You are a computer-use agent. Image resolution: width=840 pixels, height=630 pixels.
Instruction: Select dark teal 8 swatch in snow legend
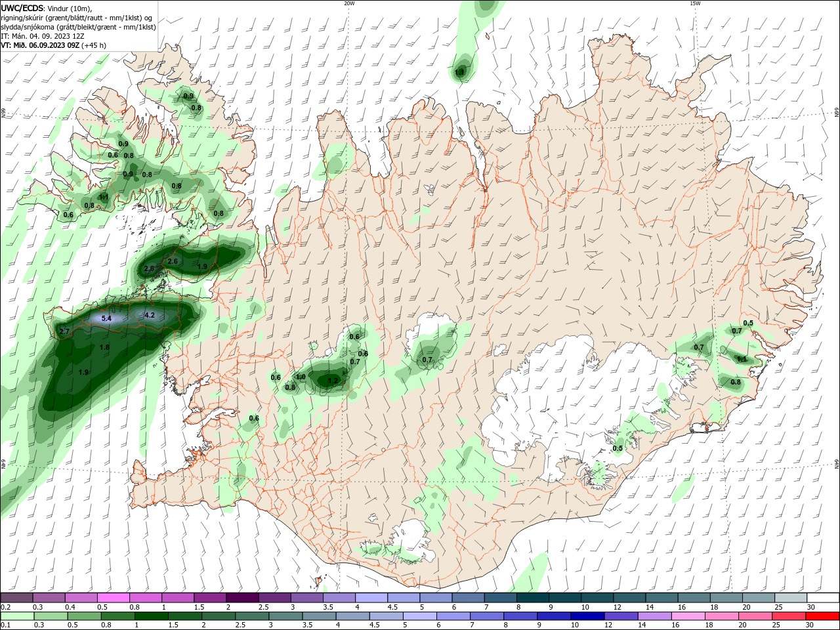click(x=532, y=598)
